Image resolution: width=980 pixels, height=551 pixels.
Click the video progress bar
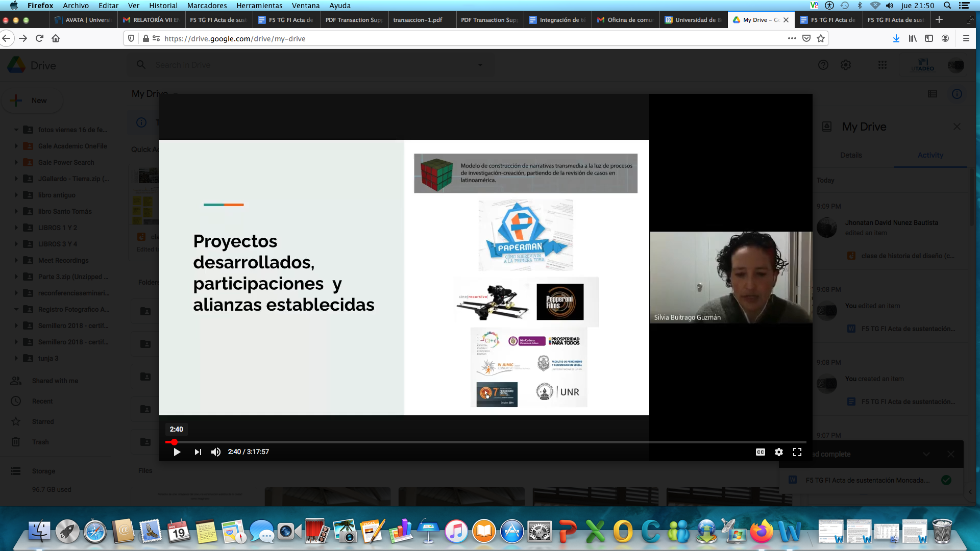(485, 442)
